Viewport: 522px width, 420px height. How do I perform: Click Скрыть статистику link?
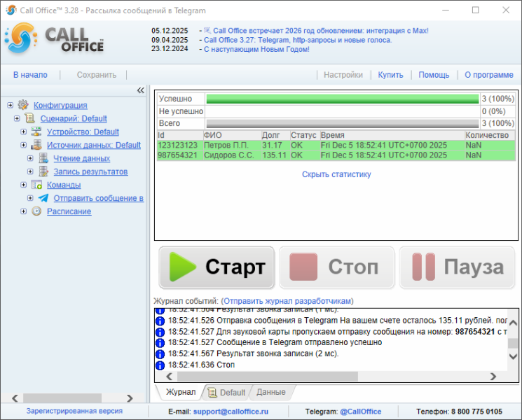(x=336, y=174)
